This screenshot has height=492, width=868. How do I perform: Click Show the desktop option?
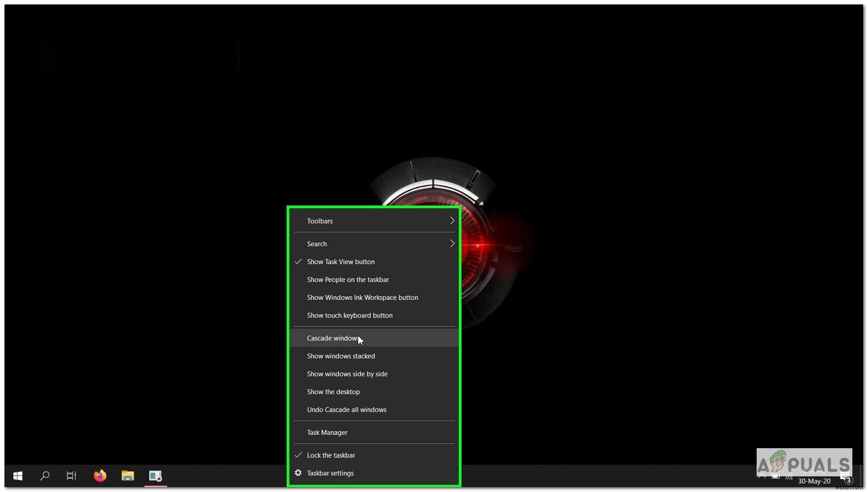pos(333,391)
